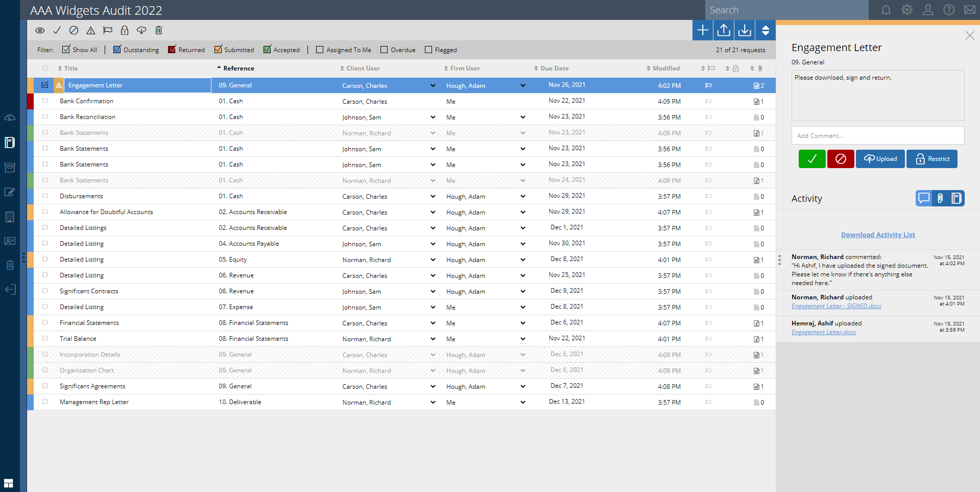Select the eye review icon in the toolbar
Image resolution: width=980 pixels, height=492 pixels.
(40, 30)
